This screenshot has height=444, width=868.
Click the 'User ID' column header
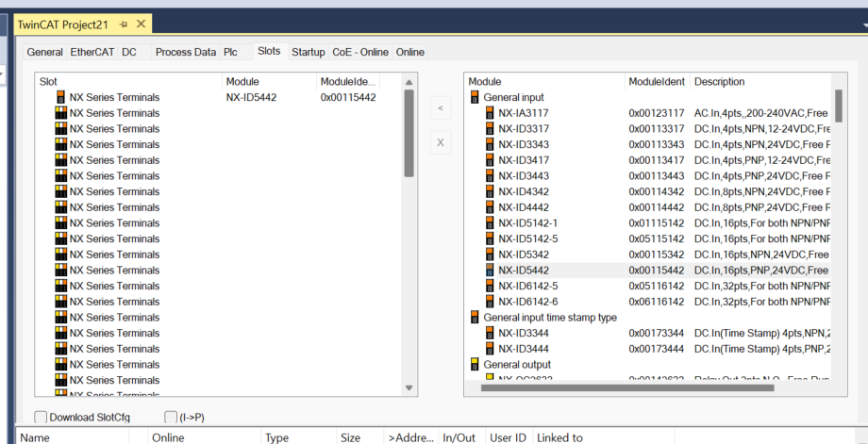click(x=509, y=437)
